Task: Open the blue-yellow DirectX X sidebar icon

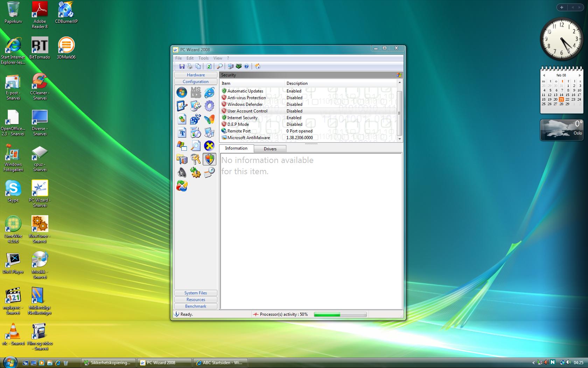Action: [209, 146]
